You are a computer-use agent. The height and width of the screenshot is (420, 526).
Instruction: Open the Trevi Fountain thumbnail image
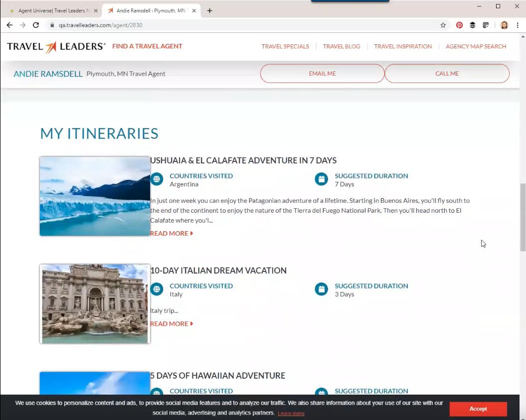pyautogui.click(x=95, y=304)
